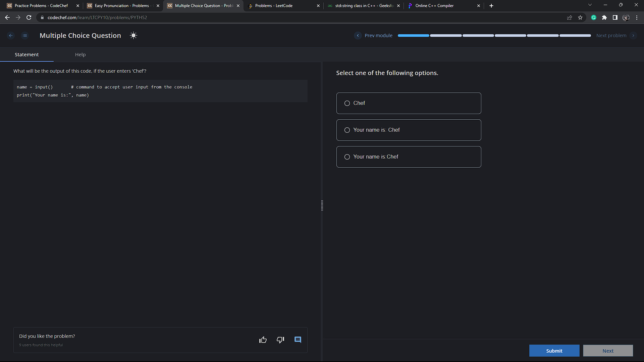Open Chrome three-dot menu
This screenshot has width=644, height=362.
pos(637,18)
